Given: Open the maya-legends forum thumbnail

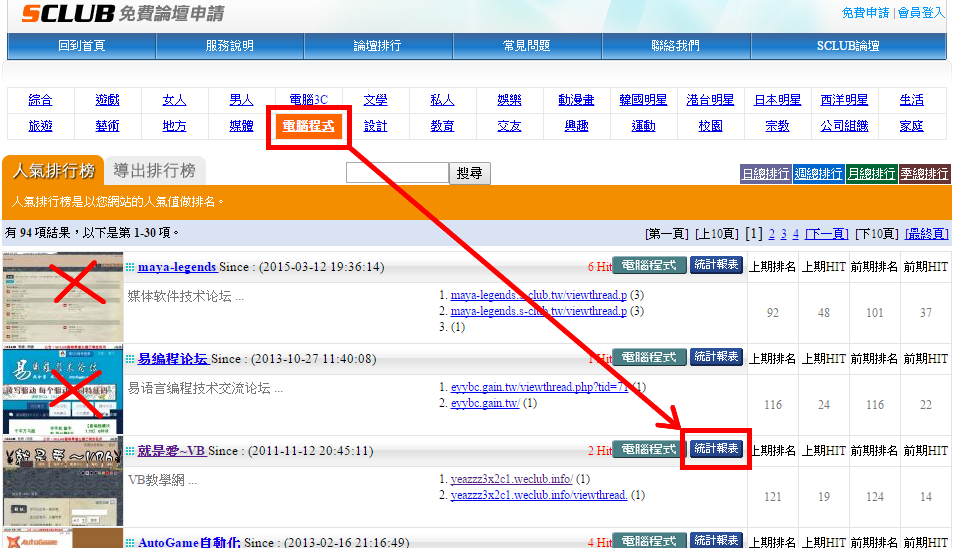Looking at the screenshot, I should pos(61,297).
